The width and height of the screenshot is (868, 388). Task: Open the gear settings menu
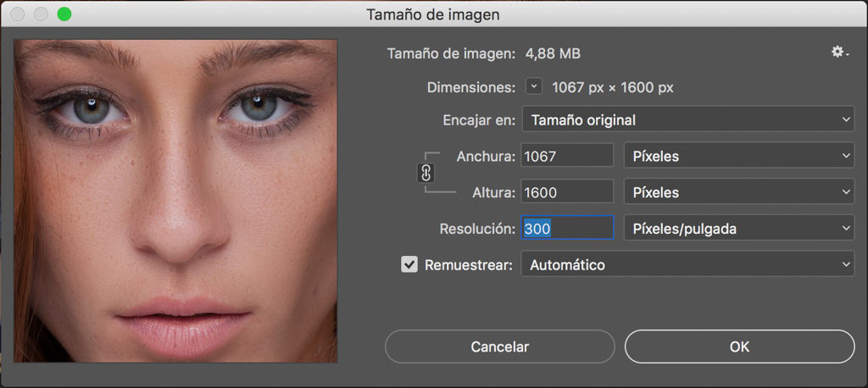coord(840,53)
